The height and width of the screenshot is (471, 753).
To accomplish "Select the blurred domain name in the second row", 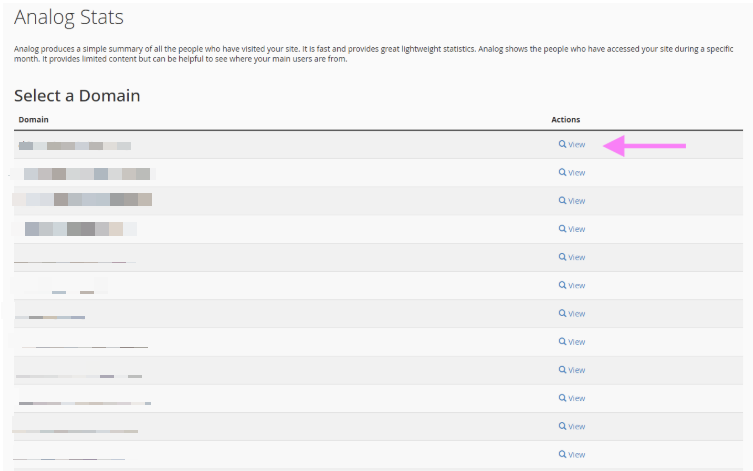I will [x=90, y=173].
